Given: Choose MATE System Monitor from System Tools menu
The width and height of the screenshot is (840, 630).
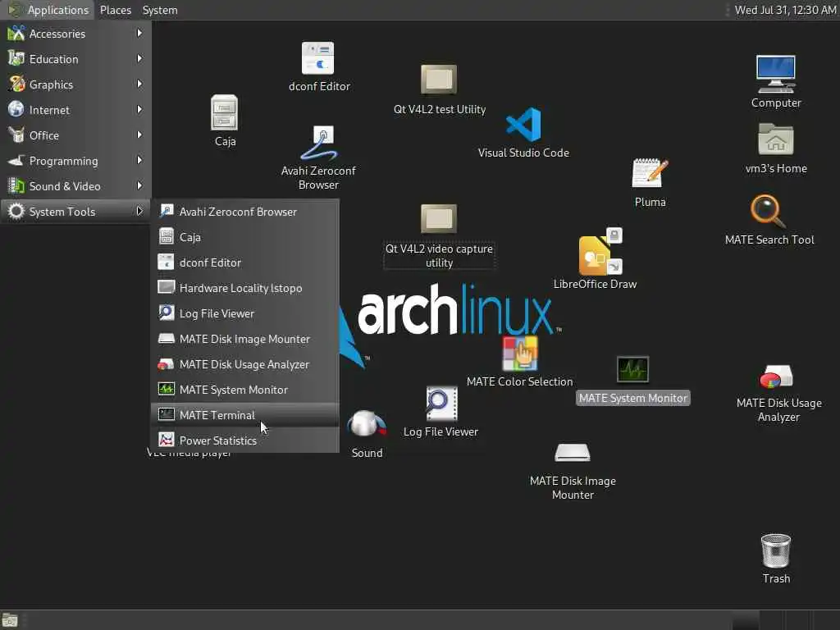Looking at the screenshot, I should [244, 390].
